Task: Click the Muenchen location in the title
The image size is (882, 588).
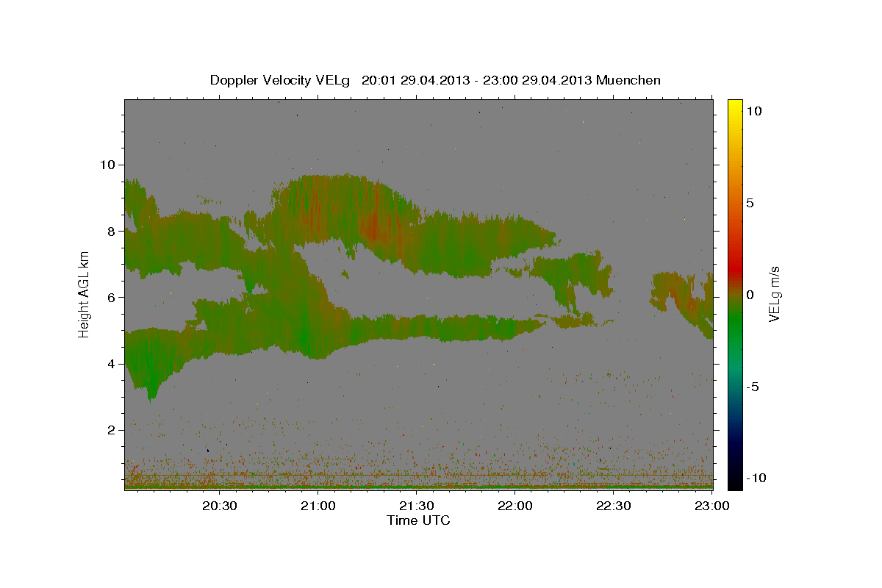Action: coord(628,80)
